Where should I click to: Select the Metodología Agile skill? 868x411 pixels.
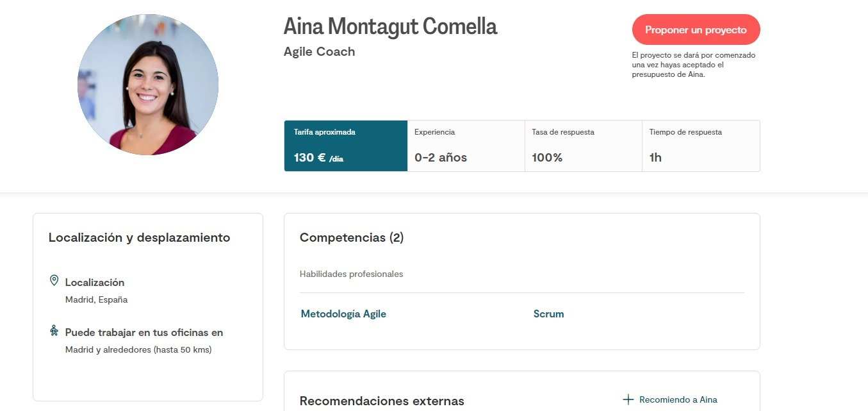343,314
